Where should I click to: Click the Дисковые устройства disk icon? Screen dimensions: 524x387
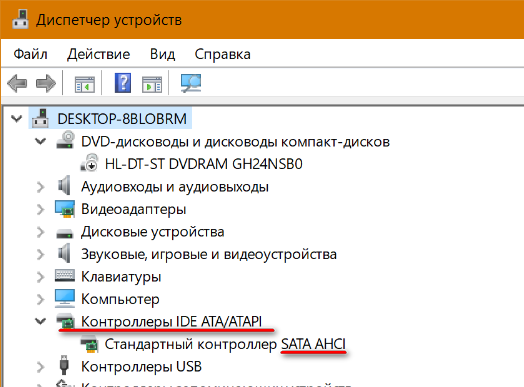(64, 233)
